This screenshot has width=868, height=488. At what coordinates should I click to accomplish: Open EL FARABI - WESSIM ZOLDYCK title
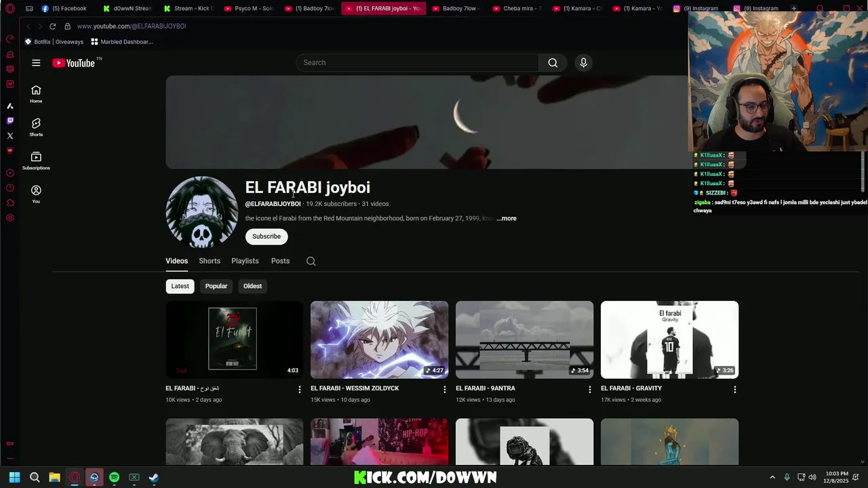pyautogui.click(x=355, y=388)
